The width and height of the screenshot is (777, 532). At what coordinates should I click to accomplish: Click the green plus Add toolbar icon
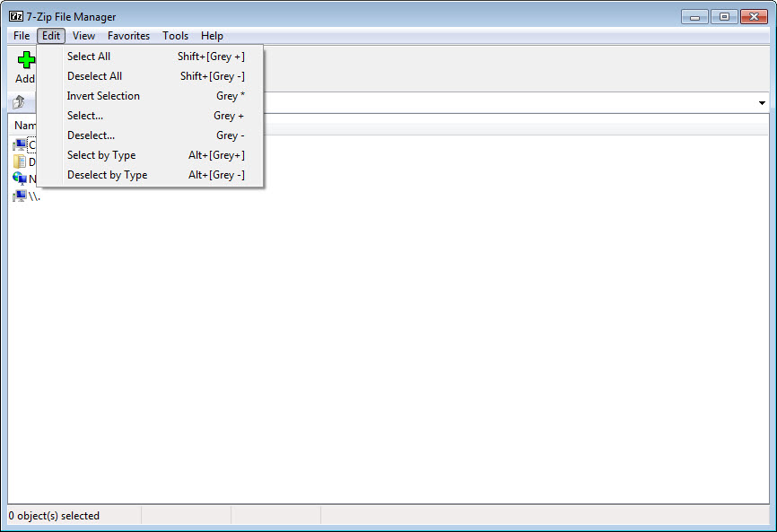point(26,60)
